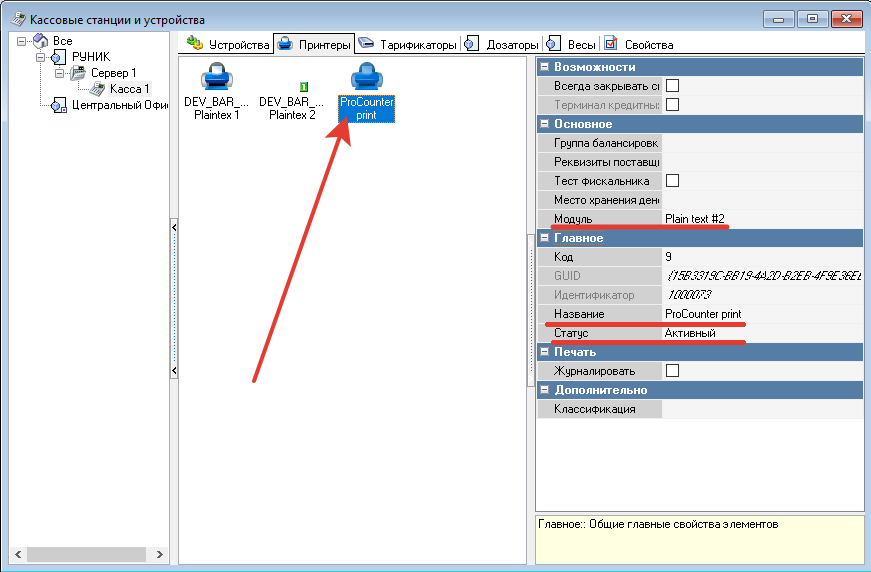Open the Весы tab

(x=571, y=44)
